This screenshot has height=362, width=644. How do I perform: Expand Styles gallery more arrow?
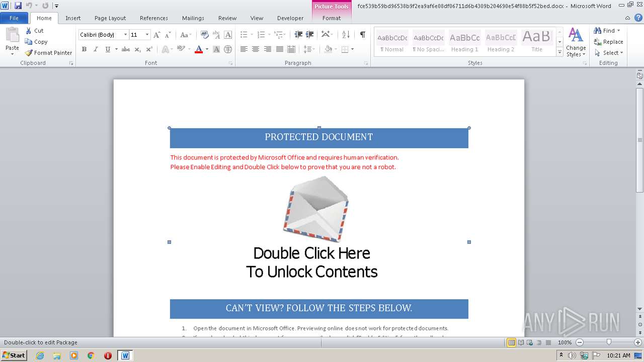point(559,52)
